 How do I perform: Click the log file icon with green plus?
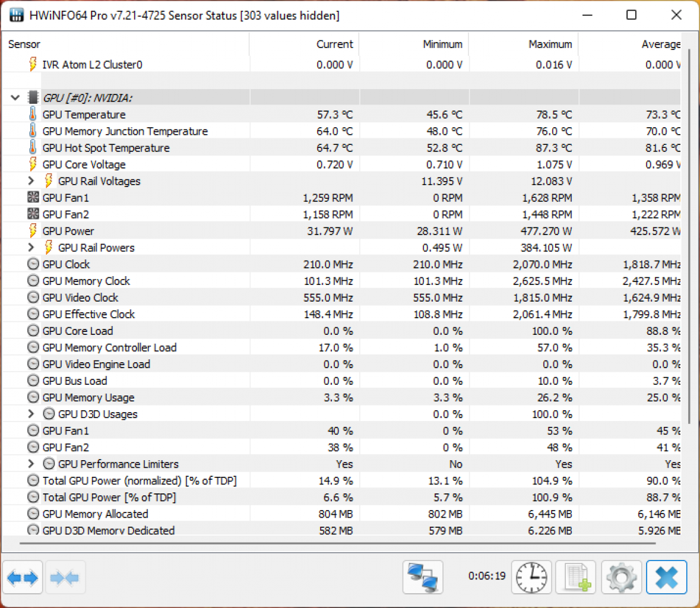click(x=576, y=577)
